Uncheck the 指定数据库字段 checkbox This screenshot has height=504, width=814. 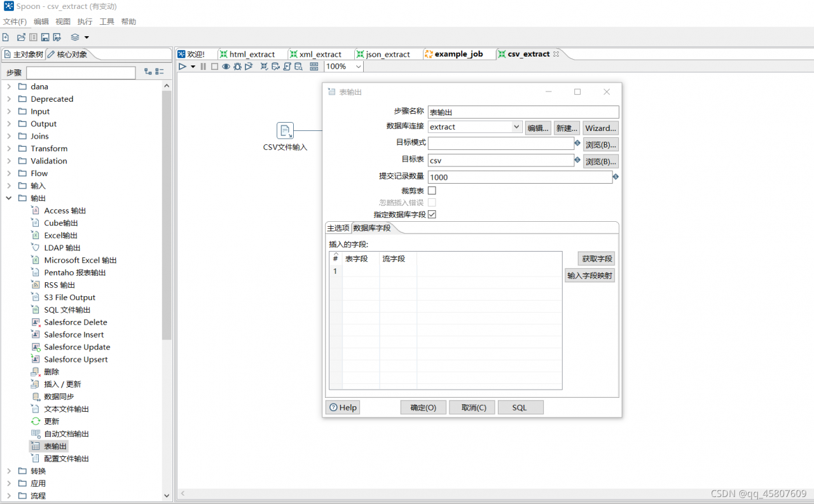[432, 214]
